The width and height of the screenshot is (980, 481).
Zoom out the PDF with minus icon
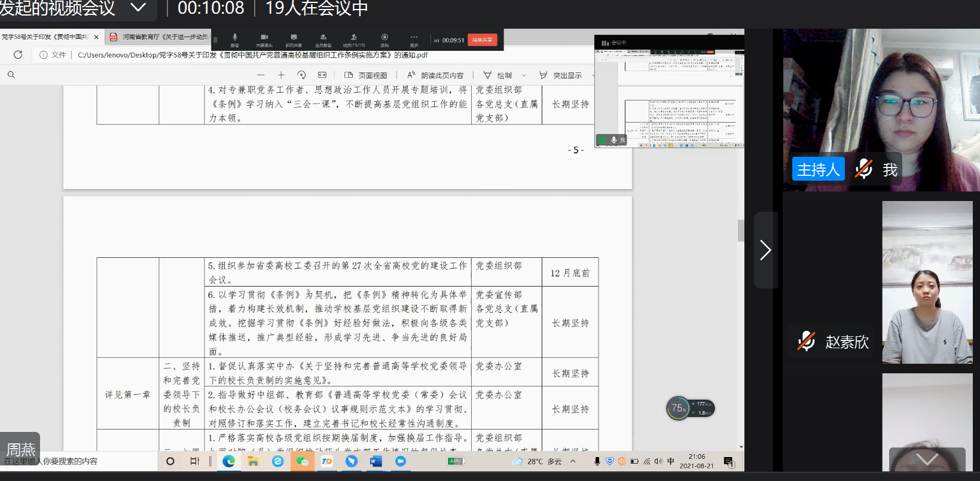click(261, 75)
